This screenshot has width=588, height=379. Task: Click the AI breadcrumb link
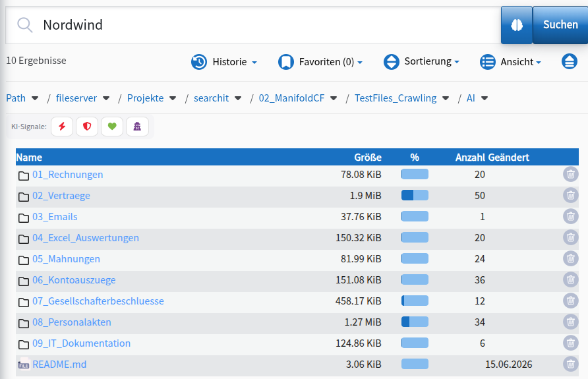click(471, 98)
